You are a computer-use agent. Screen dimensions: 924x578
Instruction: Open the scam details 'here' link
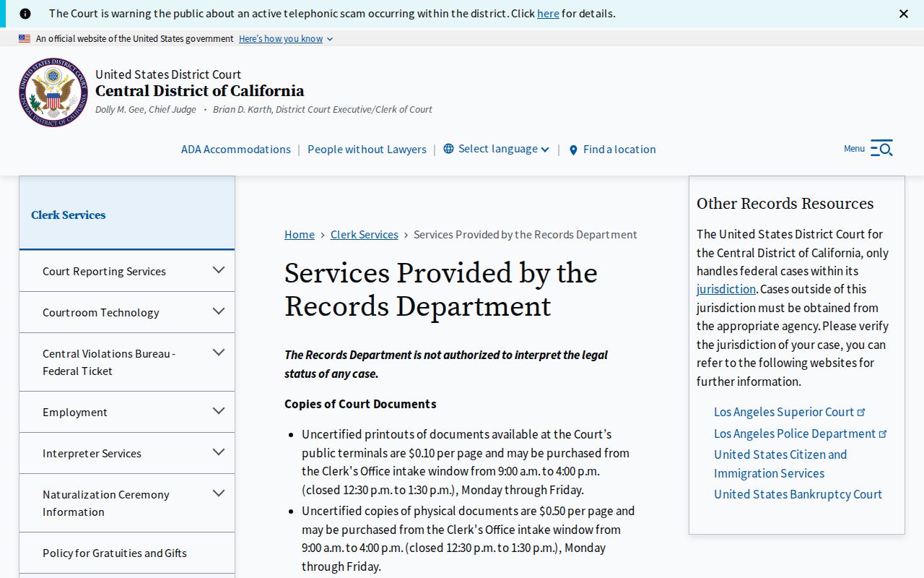click(548, 14)
